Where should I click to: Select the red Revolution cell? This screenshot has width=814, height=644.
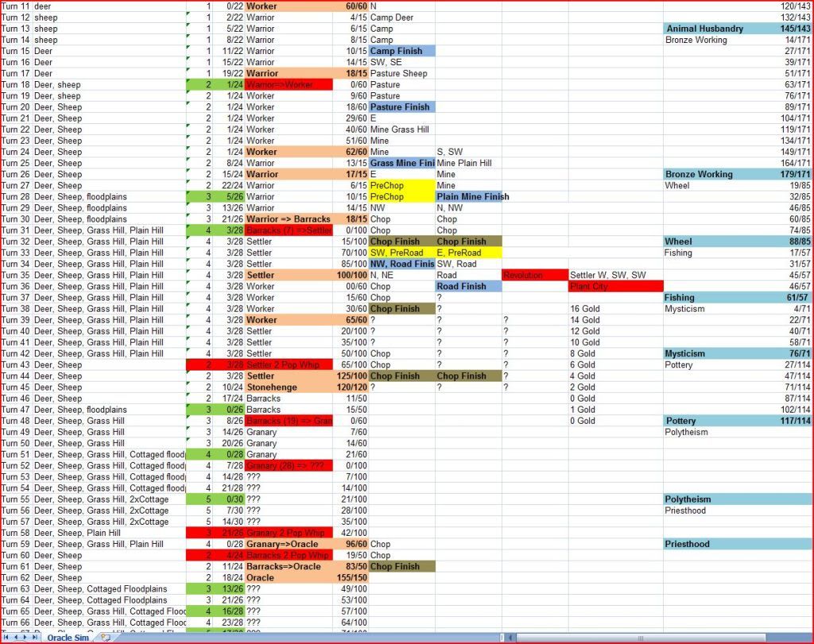[x=534, y=275]
